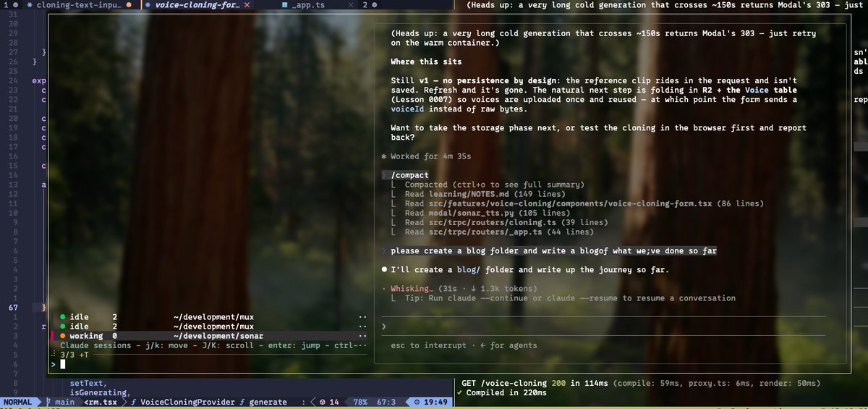868x409 pixels.
Task: Switch to the cloning-text-input buffer tab
Action: [x=77, y=5]
